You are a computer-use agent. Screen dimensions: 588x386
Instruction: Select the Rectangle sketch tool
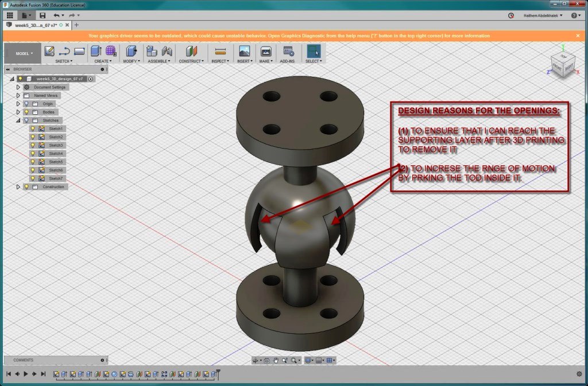click(x=79, y=51)
